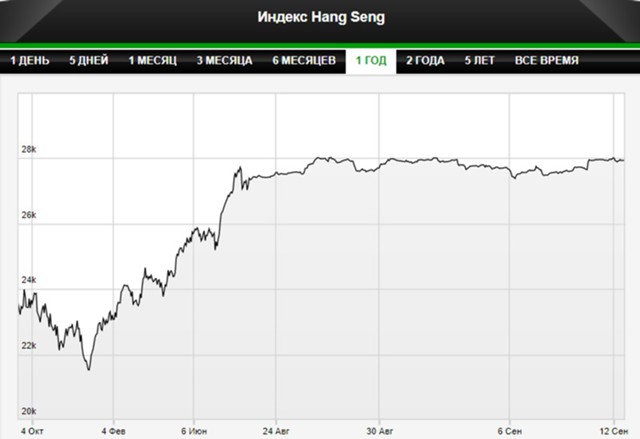Viewport: 640px width, 439px height.
Task: Select the 1 ДЕНЬ time range tab
Action: 29,61
